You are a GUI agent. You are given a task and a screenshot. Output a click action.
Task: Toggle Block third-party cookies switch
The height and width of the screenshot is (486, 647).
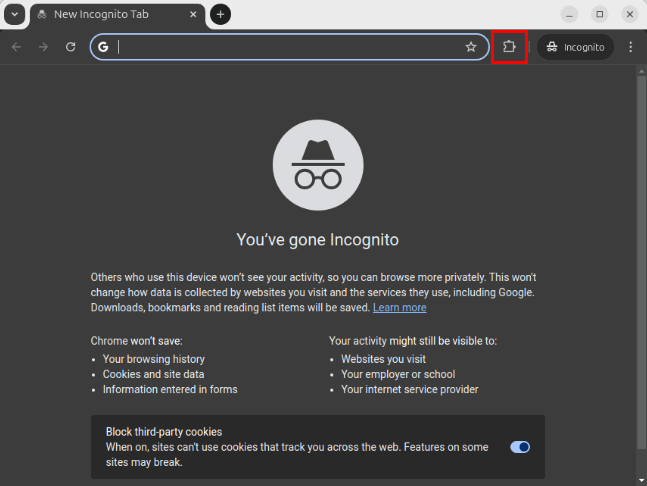520,447
